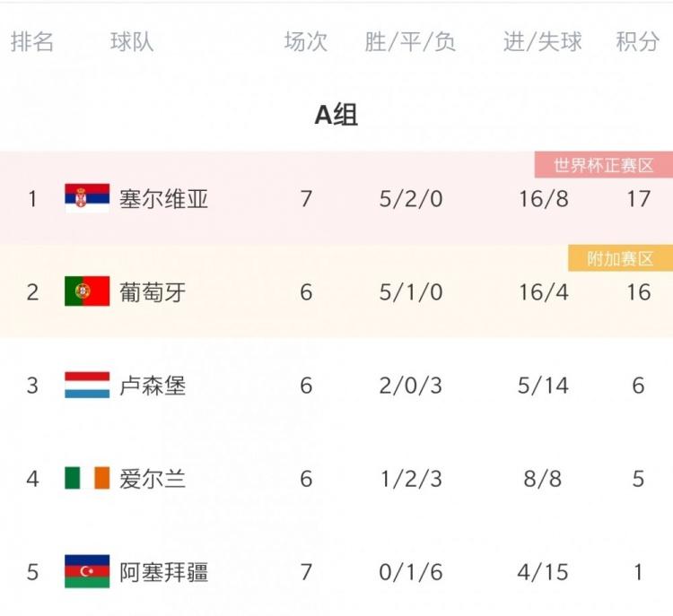Click the Portugal flag icon
Image resolution: width=673 pixels, height=616 pixels.
[87, 291]
